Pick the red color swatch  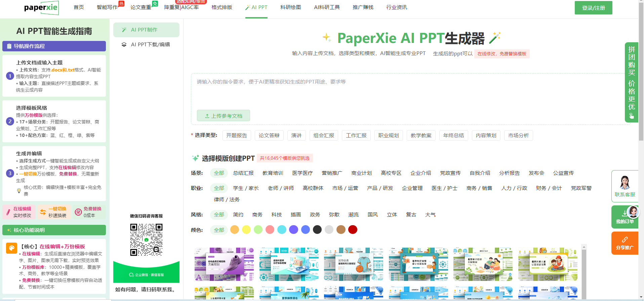pyautogui.click(x=353, y=230)
